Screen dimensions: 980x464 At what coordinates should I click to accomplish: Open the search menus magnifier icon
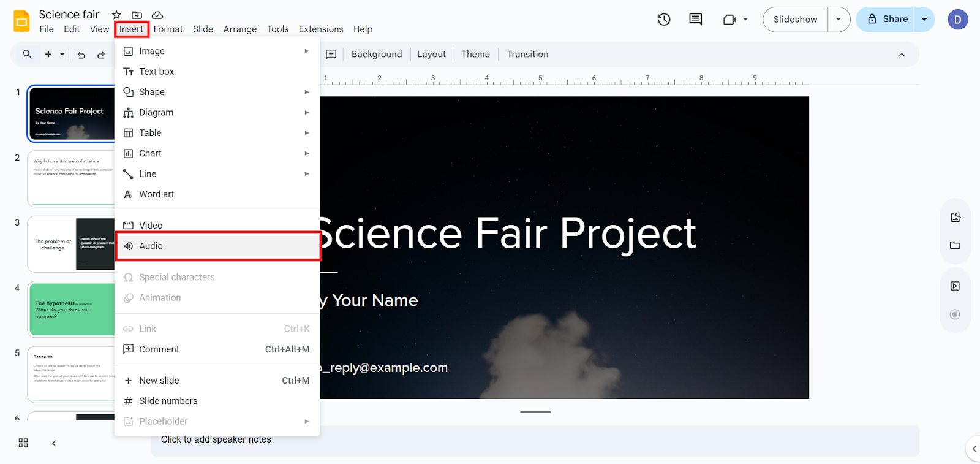tap(28, 55)
